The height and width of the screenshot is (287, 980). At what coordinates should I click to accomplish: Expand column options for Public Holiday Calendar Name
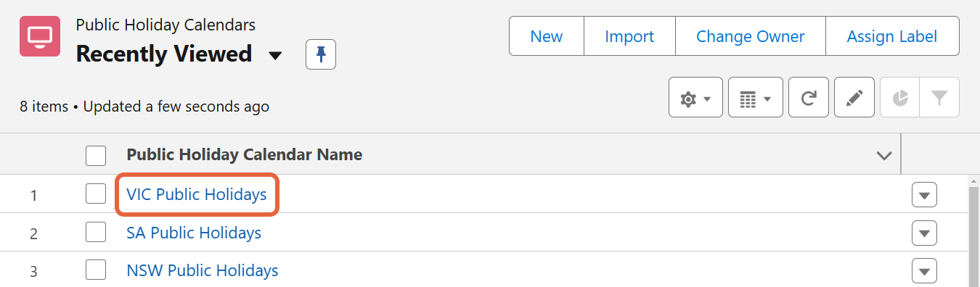coord(884,155)
